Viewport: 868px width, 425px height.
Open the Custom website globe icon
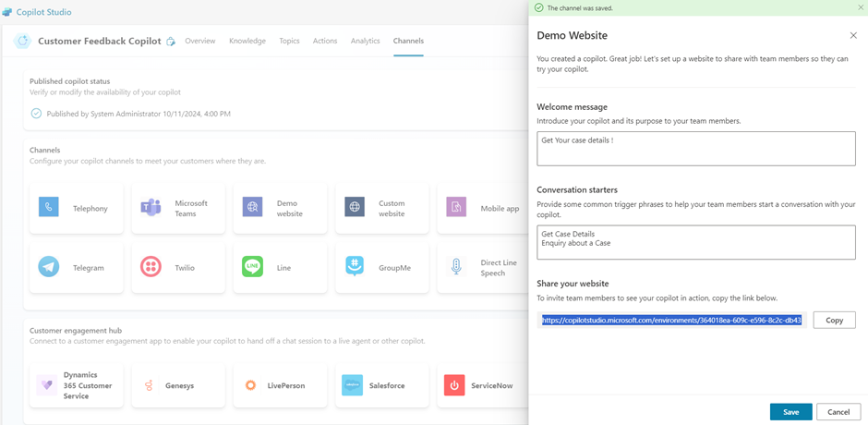[x=355, y=208]
